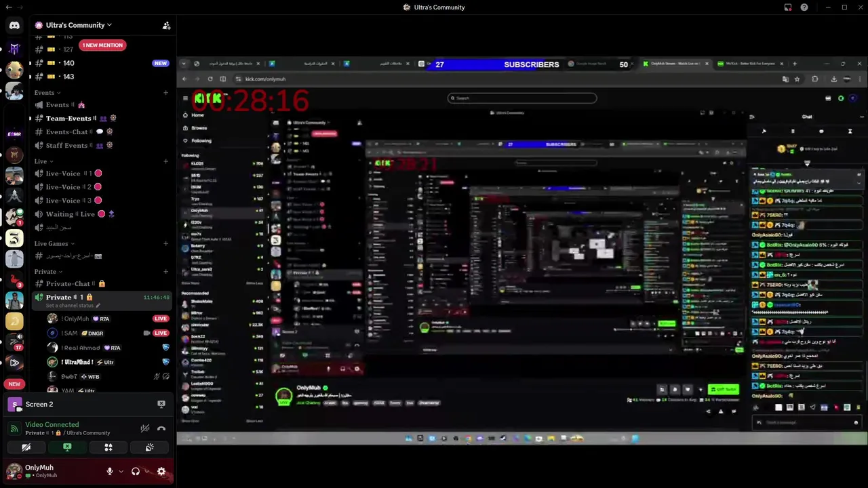Join the live-Voice 1 channel
This screenshot has height=488, width=868.
[102, 174]
